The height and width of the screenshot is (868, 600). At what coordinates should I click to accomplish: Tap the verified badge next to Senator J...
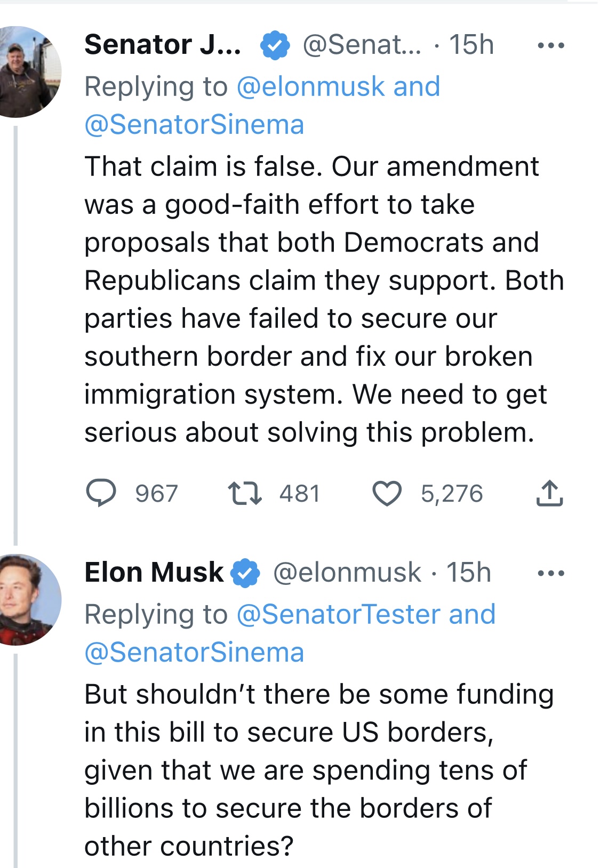pos(275,45)
